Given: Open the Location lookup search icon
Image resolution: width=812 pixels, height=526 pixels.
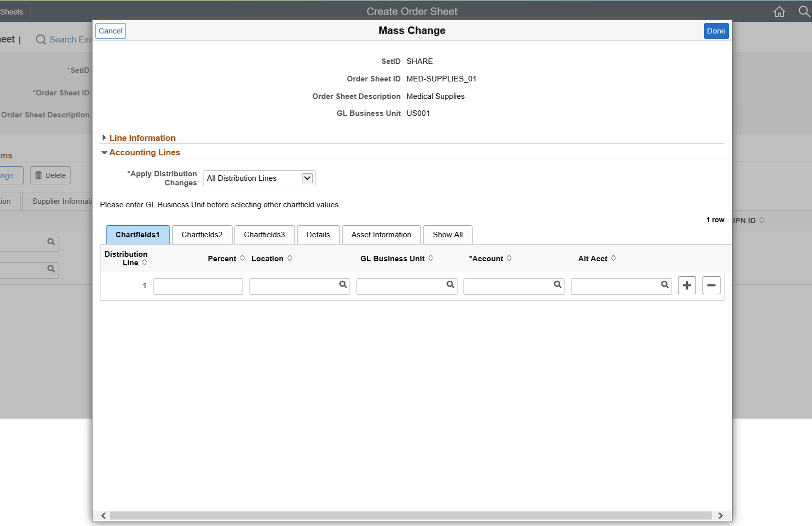Looking at the screenshot, I should point(343,285).
